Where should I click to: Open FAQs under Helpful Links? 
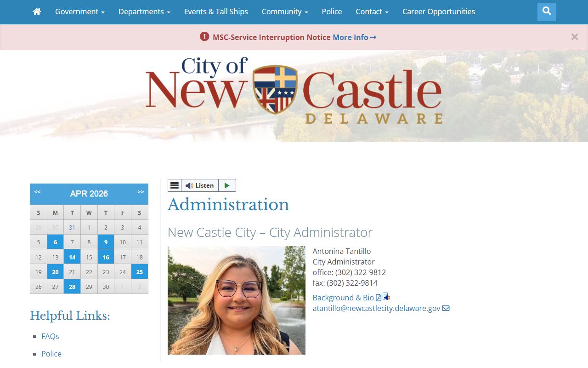click(50, 336)
